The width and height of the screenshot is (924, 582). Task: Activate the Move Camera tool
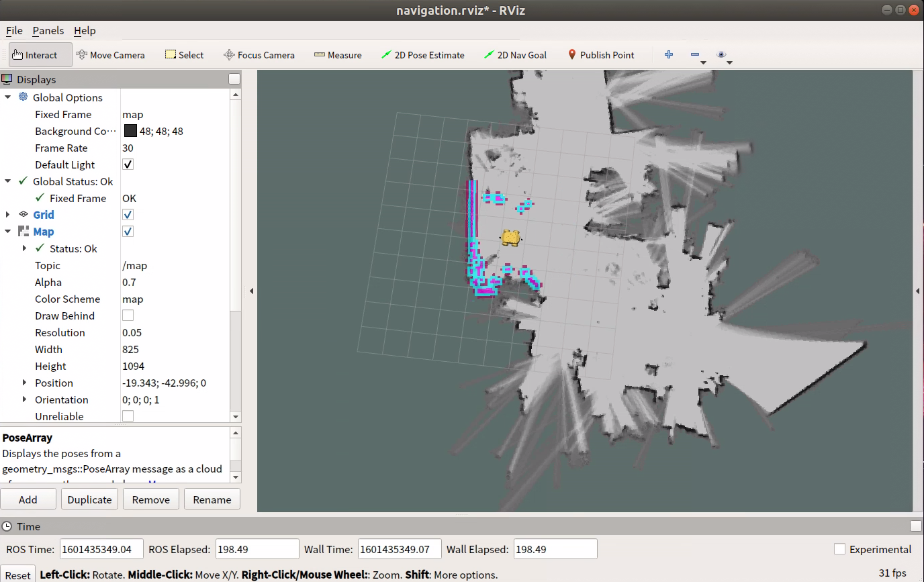click(x=111, y=55)
